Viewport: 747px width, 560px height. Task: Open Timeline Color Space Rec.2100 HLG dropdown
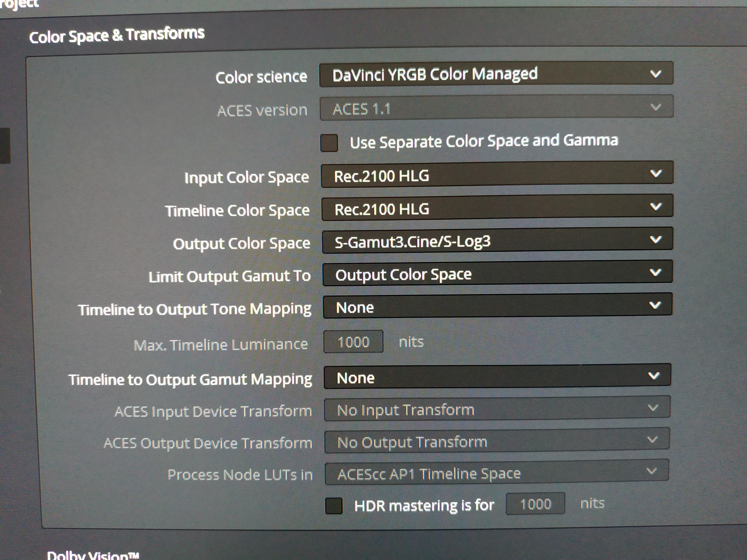tap(497, 208)
